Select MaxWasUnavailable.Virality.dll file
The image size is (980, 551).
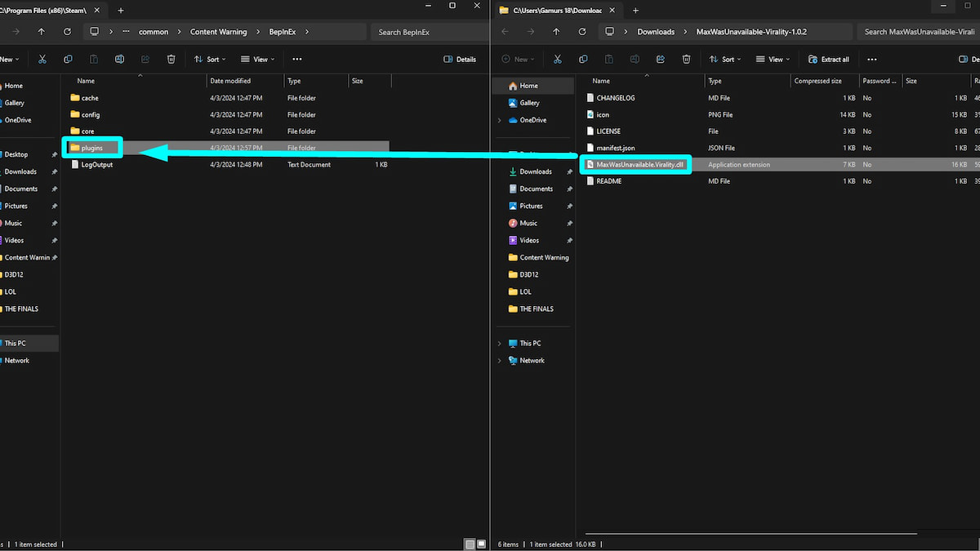[635, 164]
